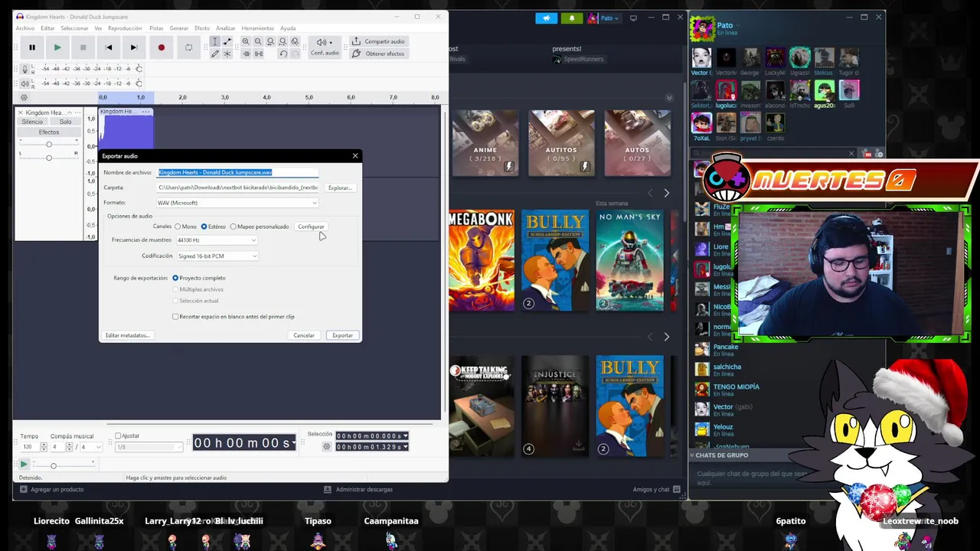
Task: Adjust the track gain slider
Action: pyautogui.click(x=49, y=145)
